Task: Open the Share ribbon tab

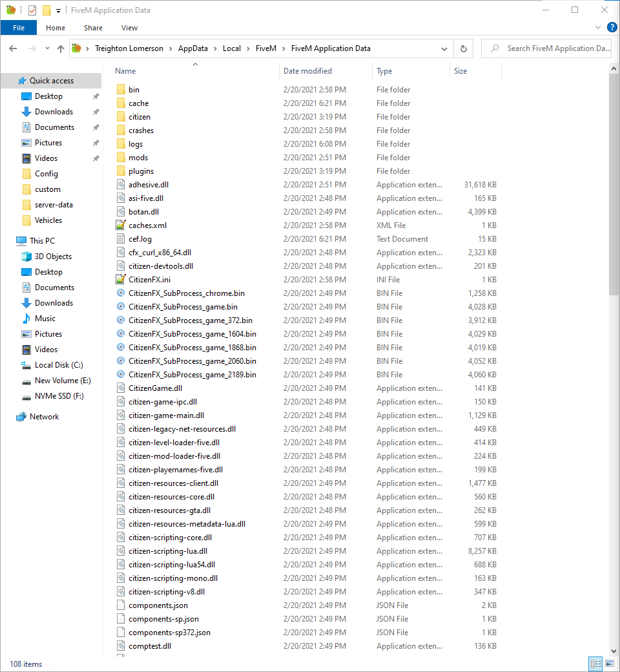Action: coord(93,28)
